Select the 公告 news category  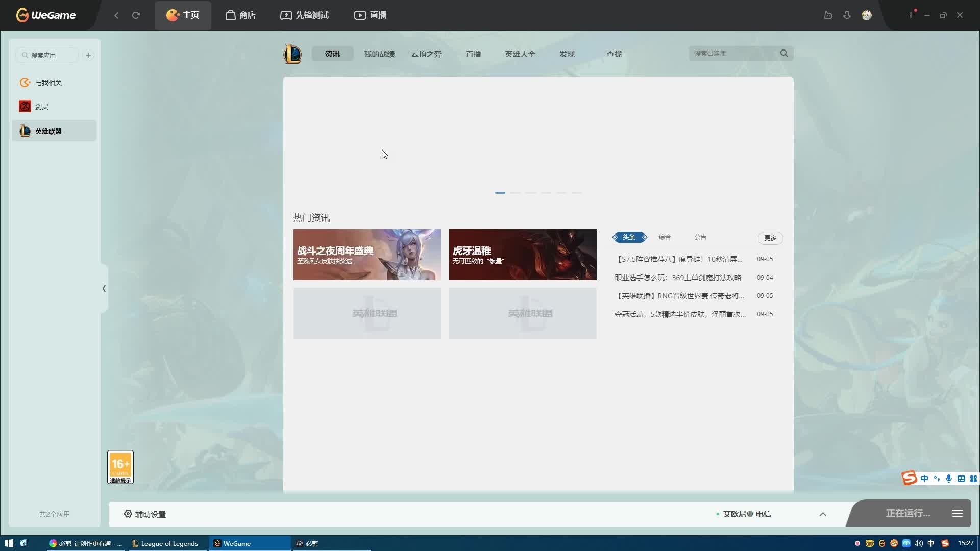tap(700, 237)
